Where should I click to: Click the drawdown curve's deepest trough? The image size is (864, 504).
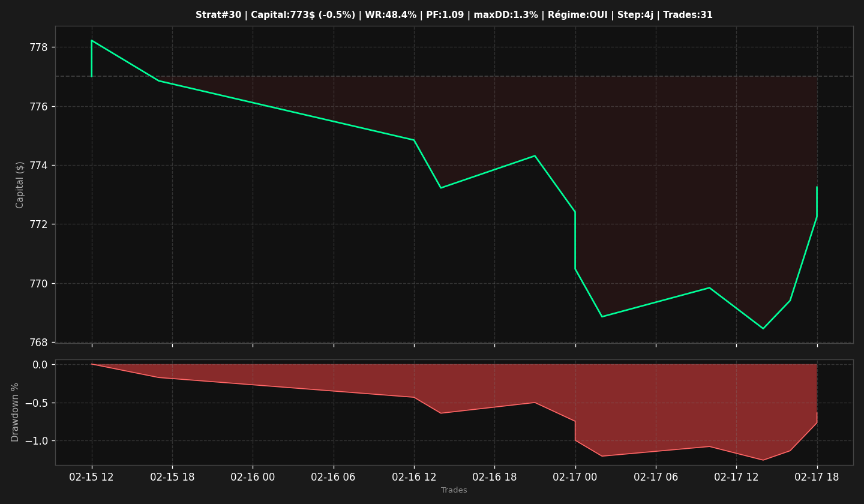pos(763,460)
